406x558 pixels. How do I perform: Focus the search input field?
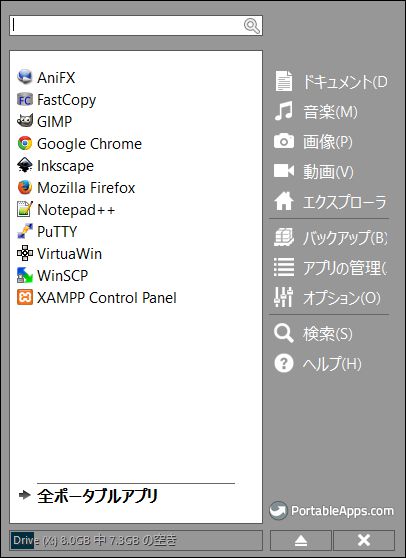tap(136, 25)
